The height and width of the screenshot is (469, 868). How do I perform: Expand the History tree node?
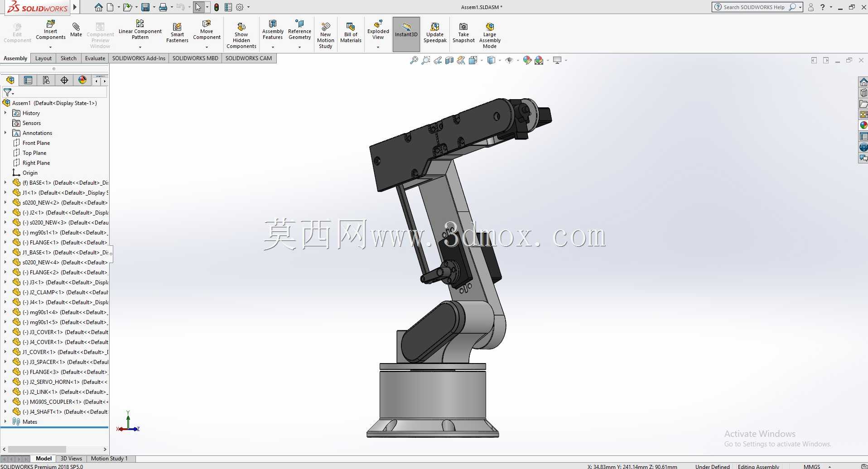[5, 113]
